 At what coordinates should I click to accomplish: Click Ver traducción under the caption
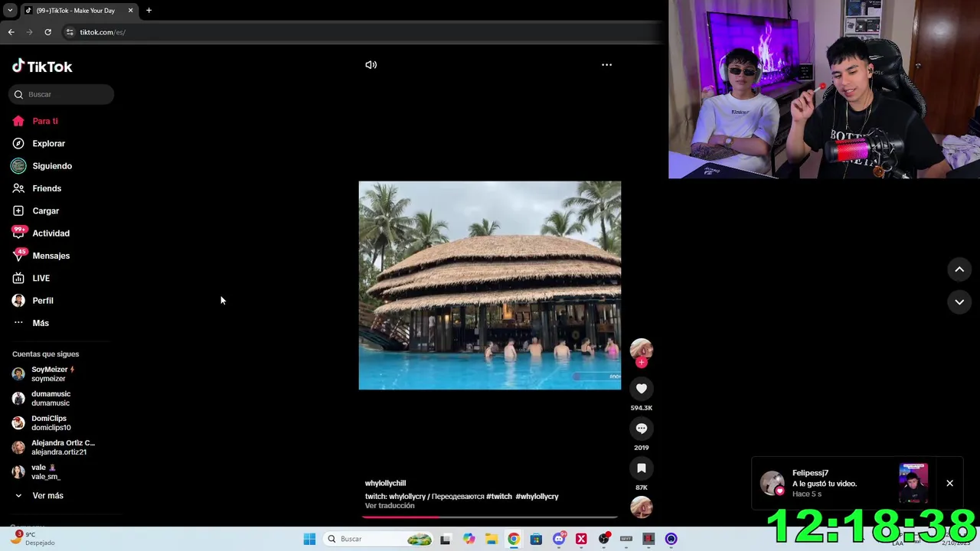pyautogui.click(x=390, y=506)
